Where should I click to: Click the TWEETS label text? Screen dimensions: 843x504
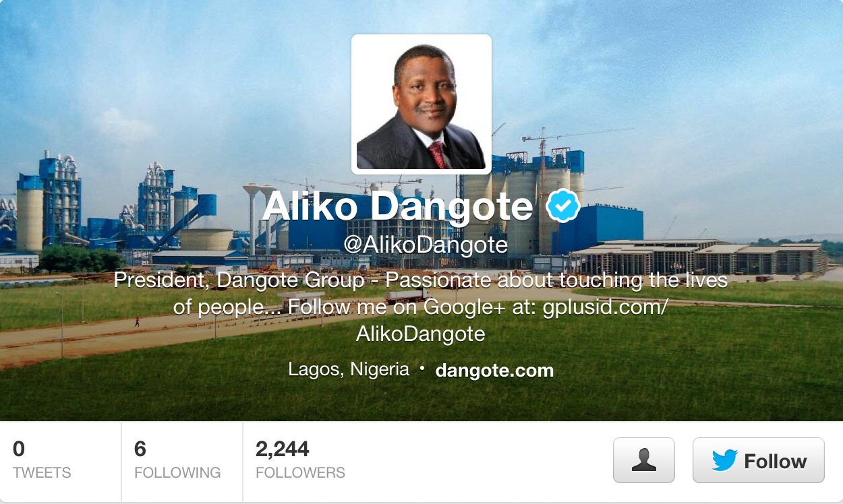(42, 473)
